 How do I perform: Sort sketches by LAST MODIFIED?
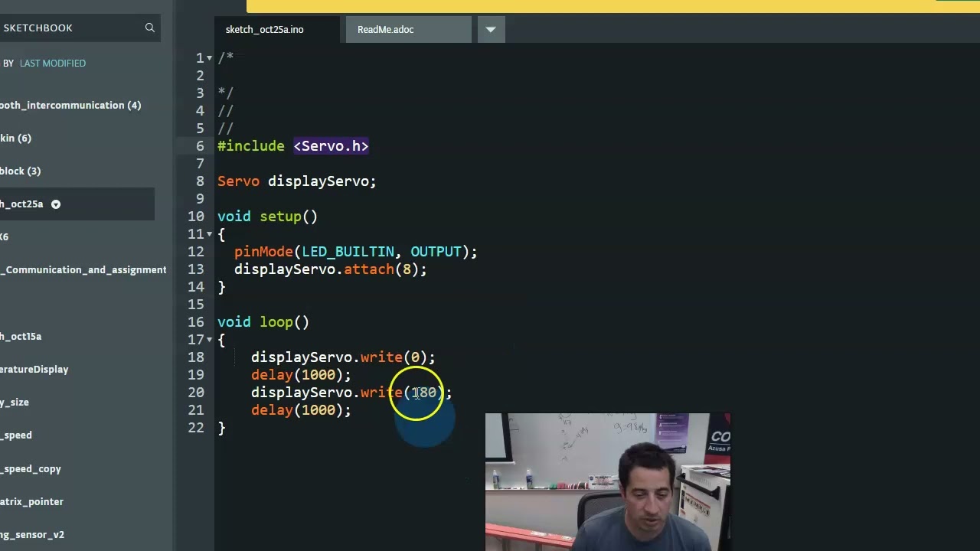point(53,63)
